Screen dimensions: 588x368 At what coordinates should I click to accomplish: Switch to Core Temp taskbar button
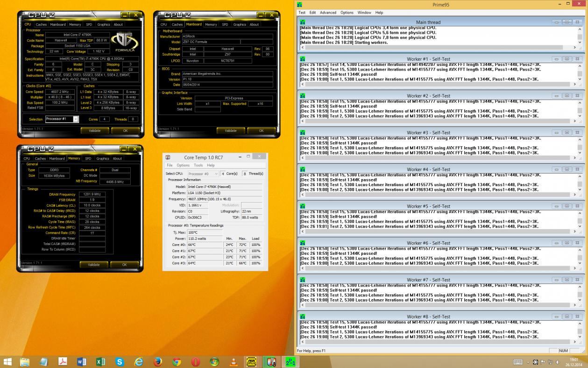(271, 361)
